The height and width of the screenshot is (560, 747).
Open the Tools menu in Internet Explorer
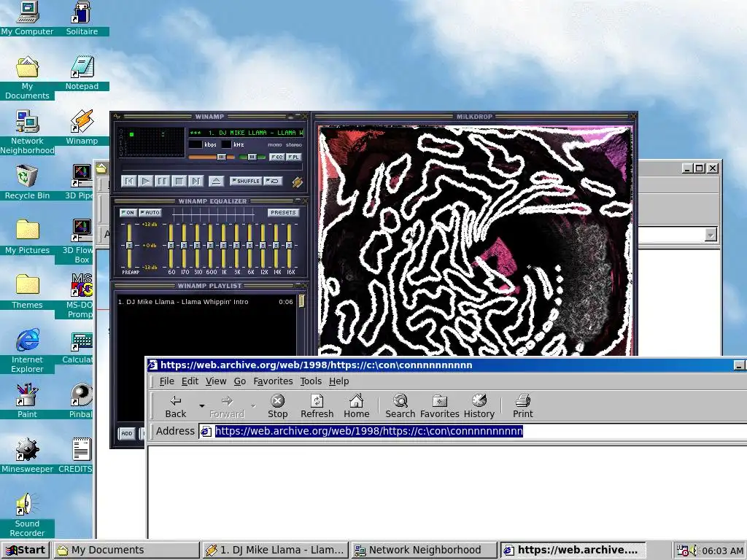point(311,381)
